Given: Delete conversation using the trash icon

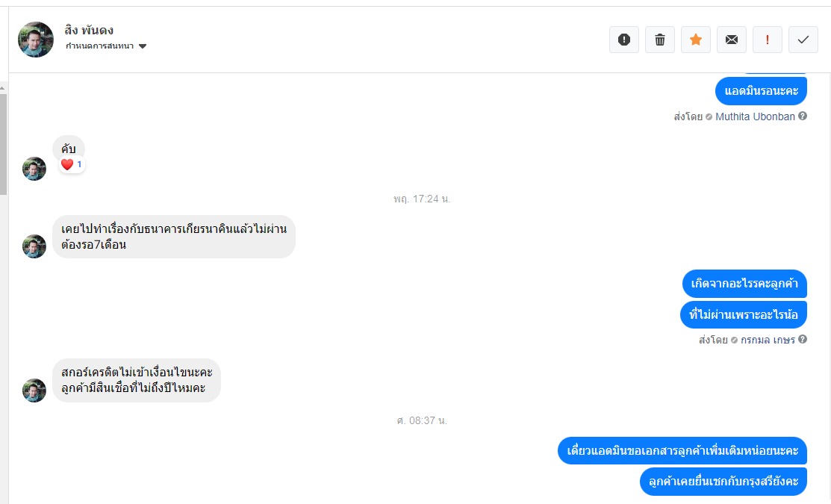Looking at the screenshot, I should click(660, 40).
